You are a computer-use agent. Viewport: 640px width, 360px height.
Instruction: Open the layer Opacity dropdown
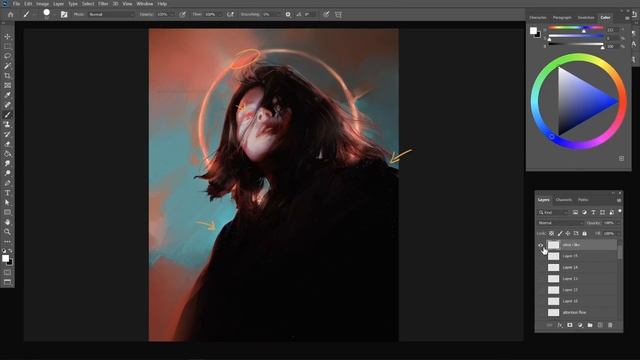click(618, 223)
